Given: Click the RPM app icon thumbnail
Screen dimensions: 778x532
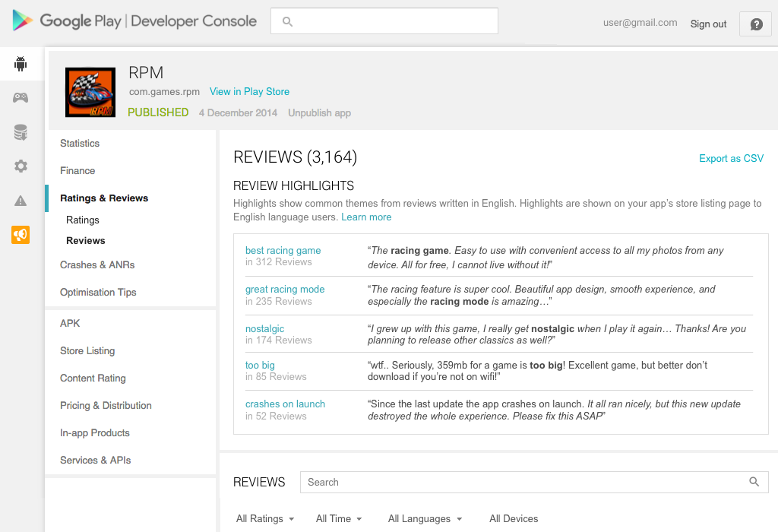Looking at the screenshot, I should (91, 91).
